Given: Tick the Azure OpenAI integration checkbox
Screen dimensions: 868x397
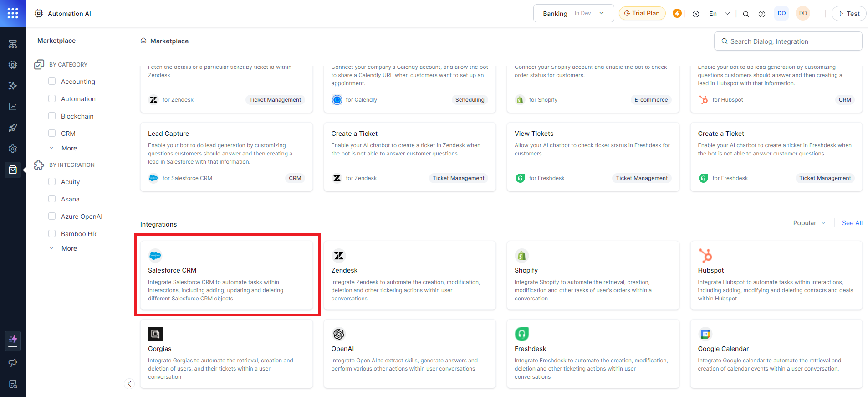Looking at the screenshot, I should pos(52,217).
